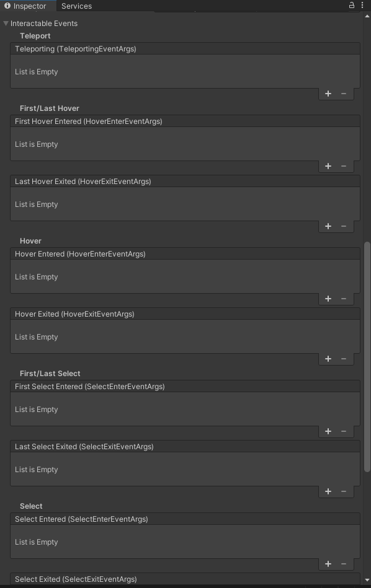Remove a listener from Hover Entered list

click(344, 299)
